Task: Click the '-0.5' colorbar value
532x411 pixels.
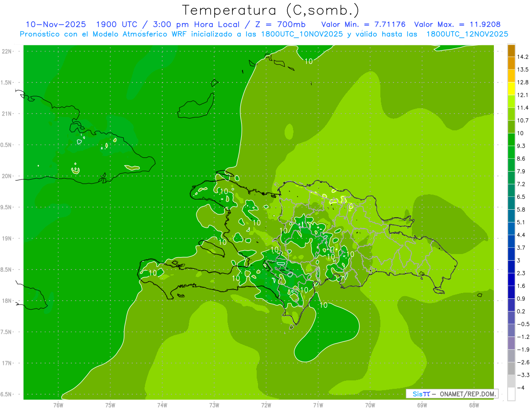Action: tap(523, 324)
